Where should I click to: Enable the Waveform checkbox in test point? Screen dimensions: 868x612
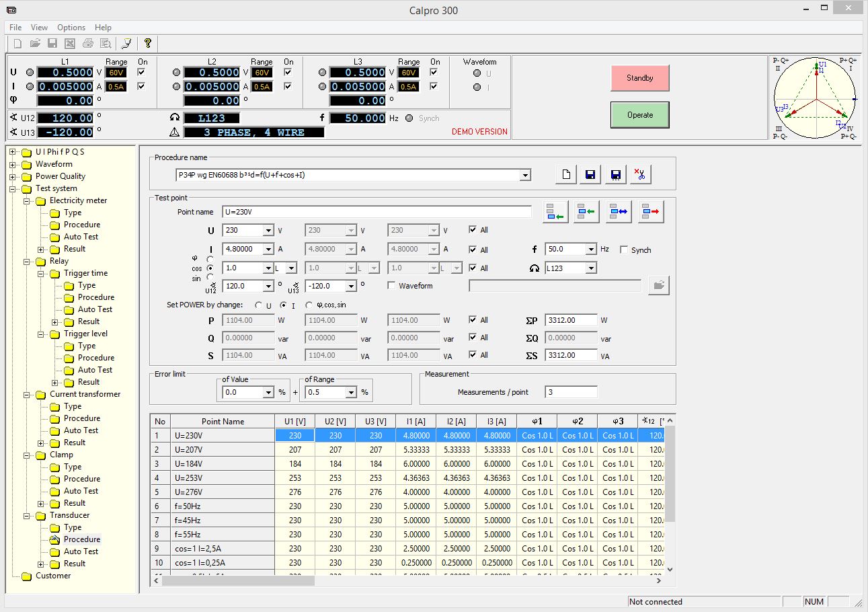coord(392,286)
